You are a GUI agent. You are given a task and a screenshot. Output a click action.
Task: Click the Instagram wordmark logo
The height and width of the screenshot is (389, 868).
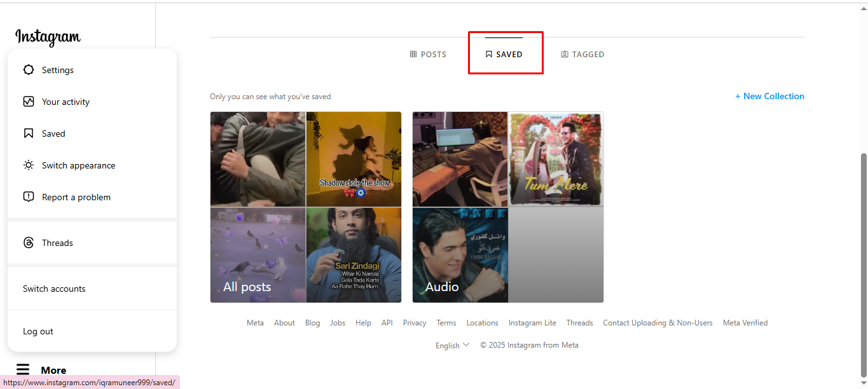[48, 37]
